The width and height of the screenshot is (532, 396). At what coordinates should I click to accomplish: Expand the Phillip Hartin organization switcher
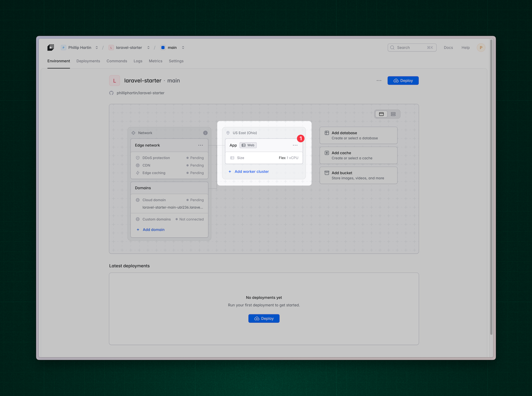click(97, 47)
